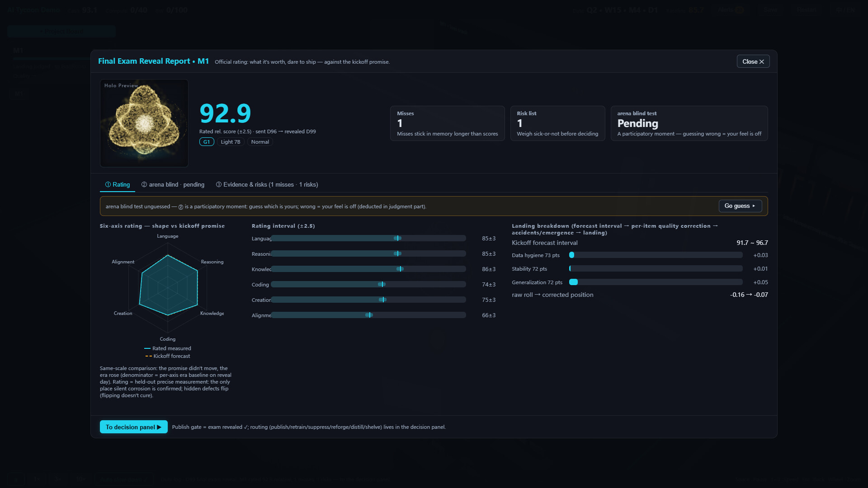Click the Rated measured legend entry
This screenshot has height=488, width=868.
point(168,348)
